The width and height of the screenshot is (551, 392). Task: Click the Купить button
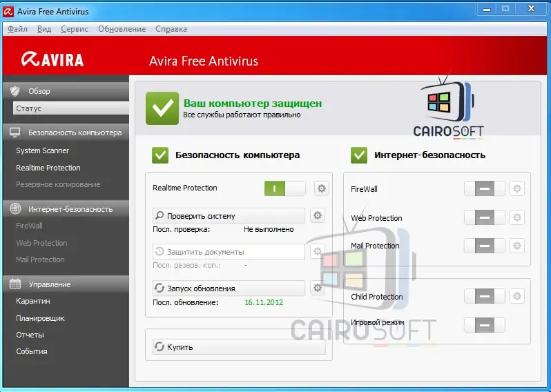click(x=239, y=346)
